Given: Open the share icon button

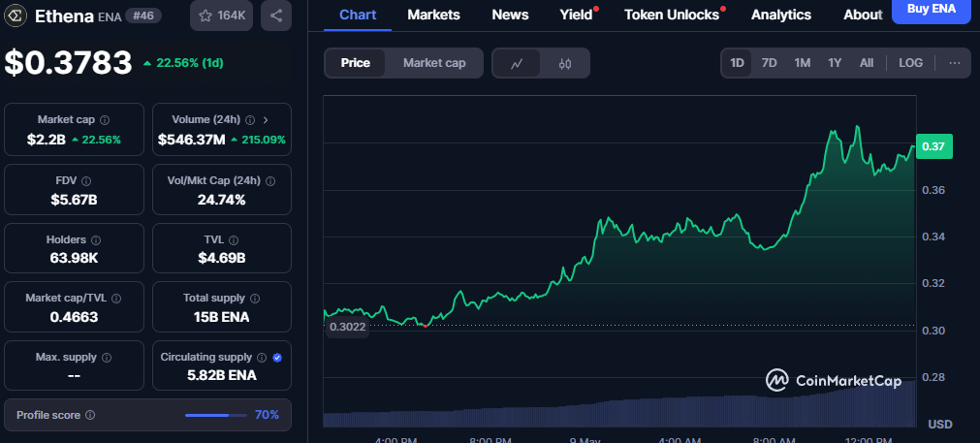Looking at the screenshot, I should pos(276,16).
